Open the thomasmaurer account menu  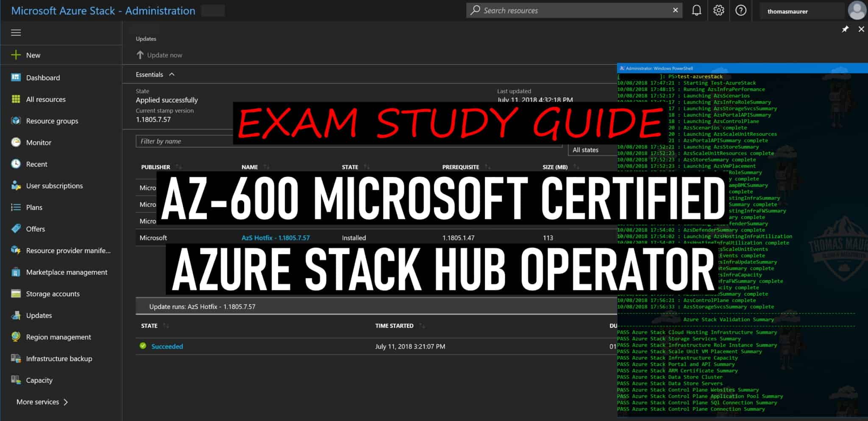(x=787, y=11)
